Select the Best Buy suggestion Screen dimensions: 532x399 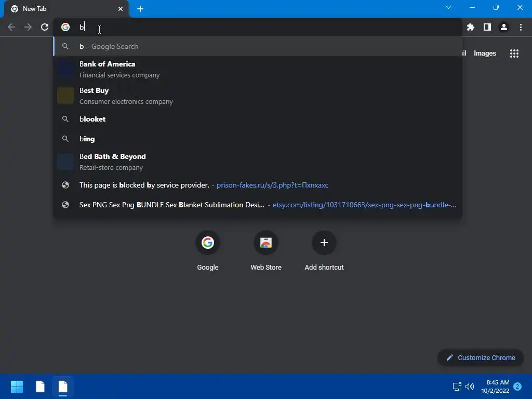[x=258, y=96]
